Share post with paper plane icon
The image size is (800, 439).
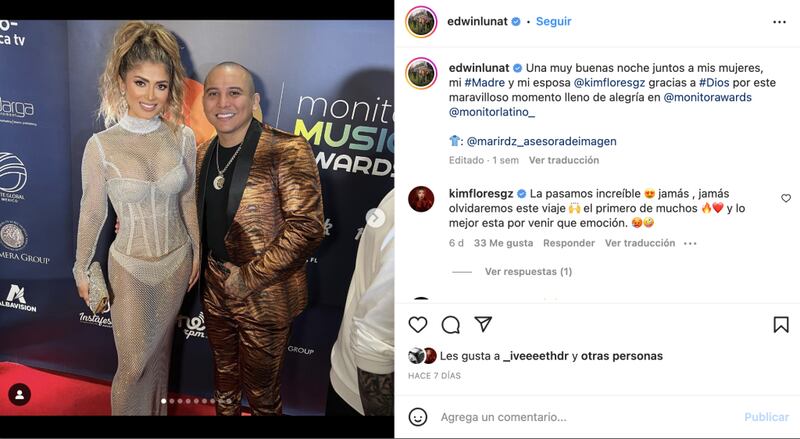click(483, 324)
